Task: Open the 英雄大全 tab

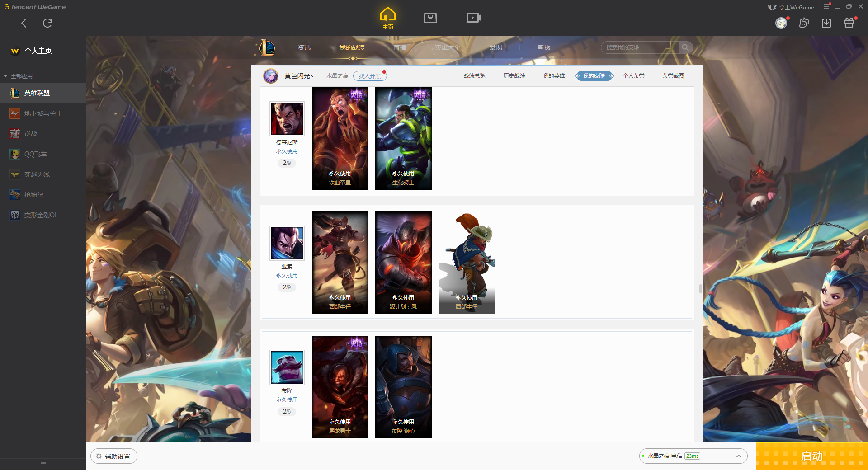Action: pos(448,47)
